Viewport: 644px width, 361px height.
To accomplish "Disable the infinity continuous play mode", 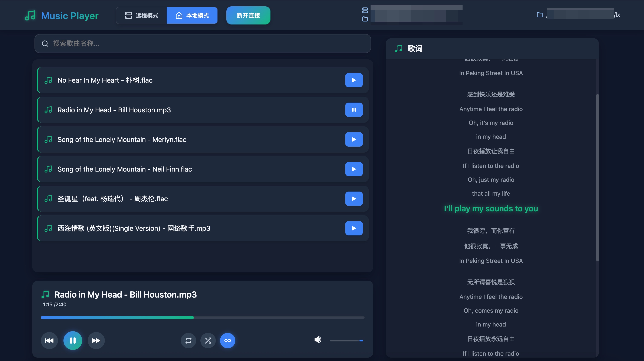I will pos(227,341).
